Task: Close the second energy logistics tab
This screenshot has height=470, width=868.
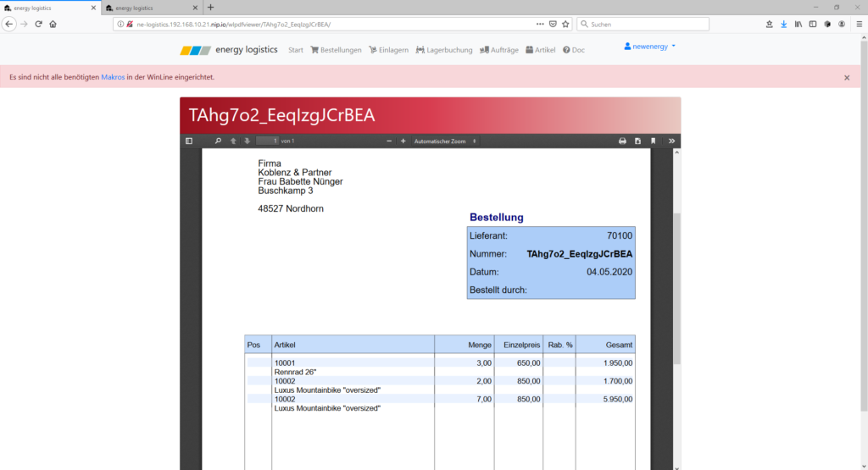Action: [x=195, y=8]
